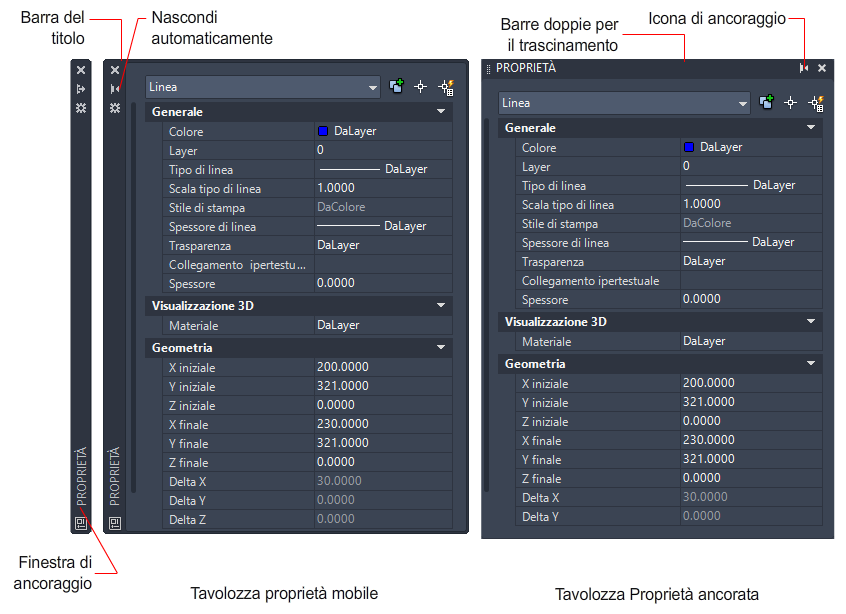The height and width of the screenshot is (614, 846).
Task: Collapse the Geometria section in floating palette
Action: coord(441,347)
